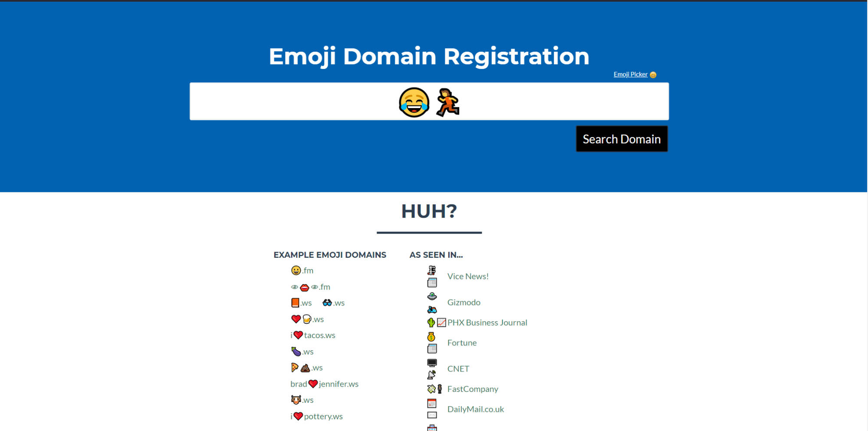Open the eye-lips-eye .fm domain
This screenshot has height=431, width=868.
point(310,287)
